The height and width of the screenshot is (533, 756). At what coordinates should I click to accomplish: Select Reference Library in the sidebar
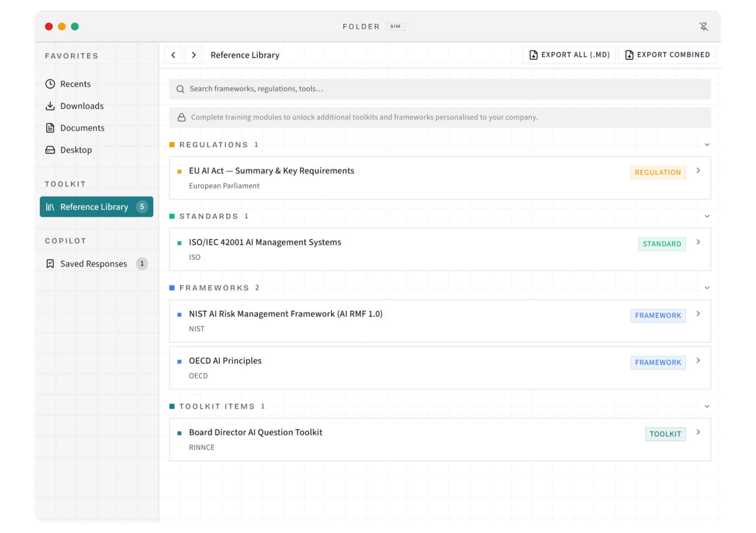point(96,207)
